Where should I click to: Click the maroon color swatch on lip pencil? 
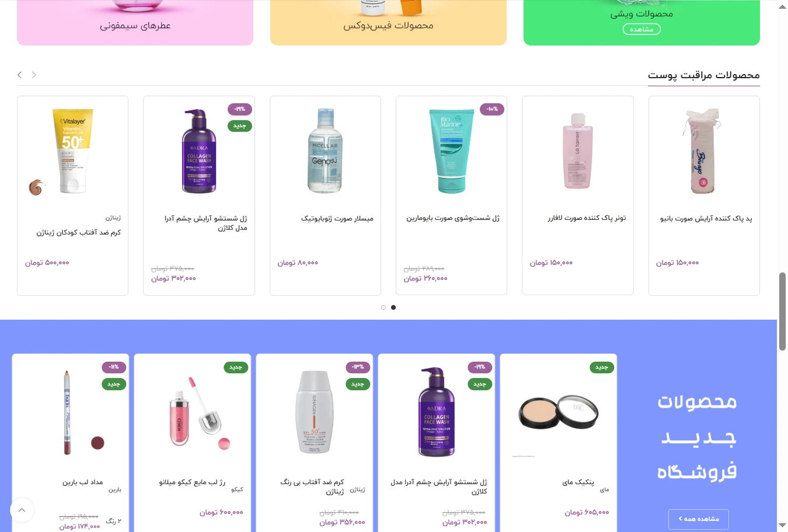point(97,443)
